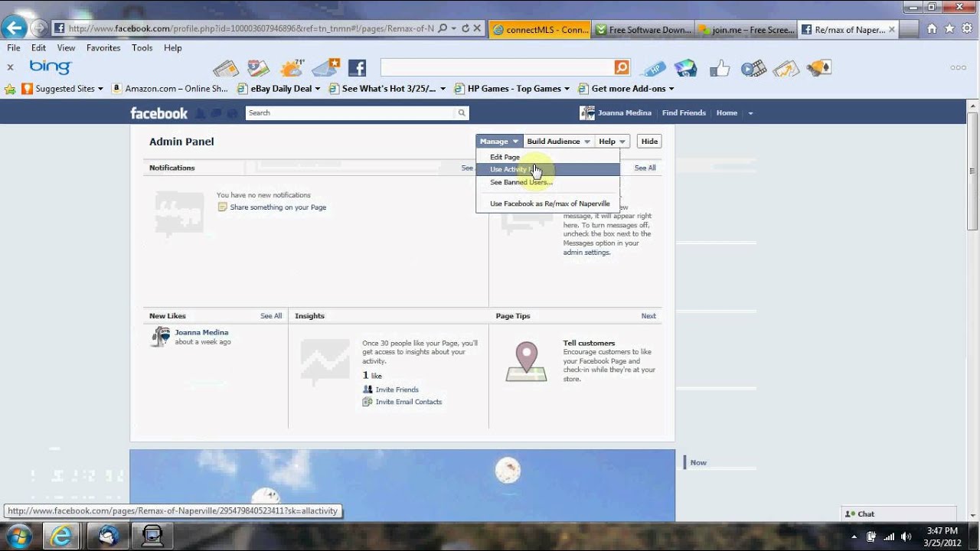Click the HP icon on Bing bar

(x=653, y=68)
